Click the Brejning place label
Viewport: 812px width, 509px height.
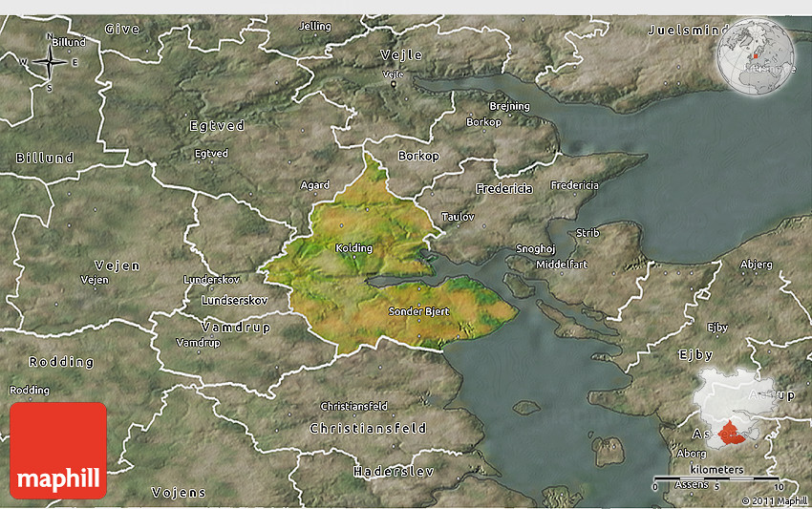pyautogui.click(x=509, y=106)
